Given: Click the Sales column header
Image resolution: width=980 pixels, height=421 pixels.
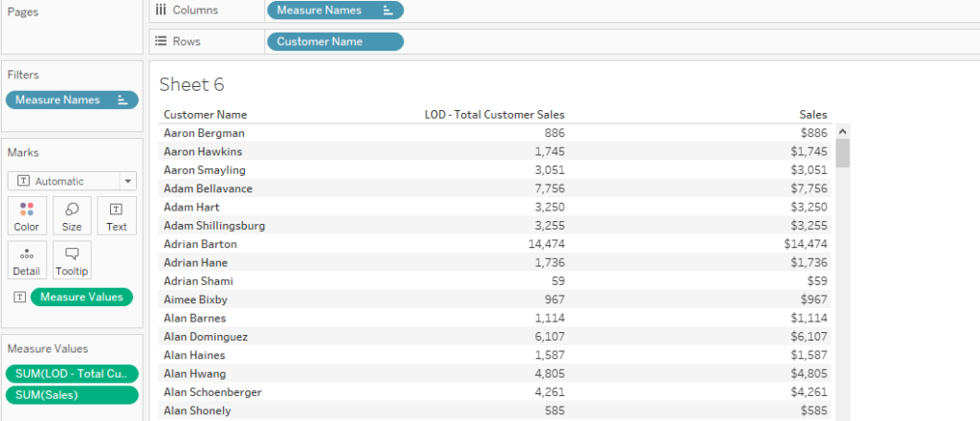Looking at the screenshot, I should pos(813,115).
